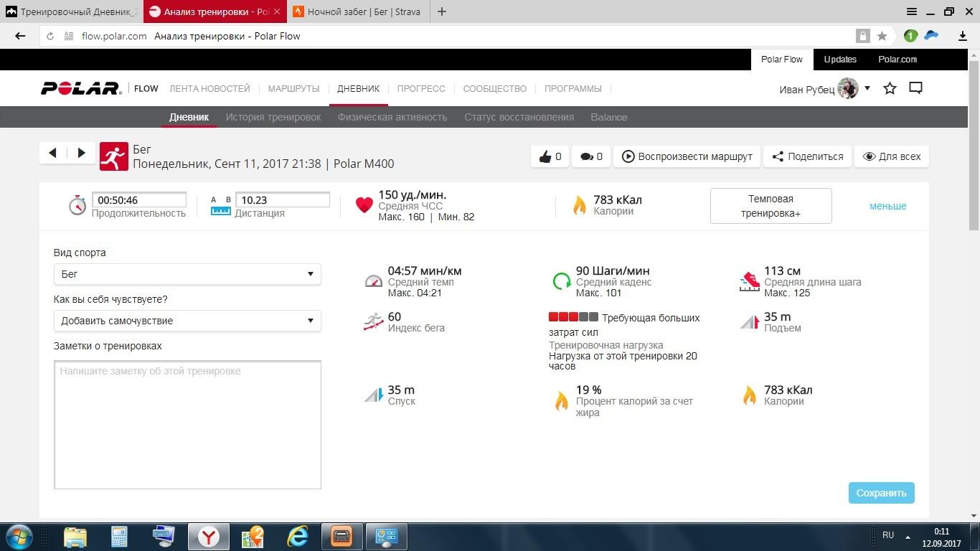Expand the user profile menu arrow
980x551 pixels.
coord(867,88)
